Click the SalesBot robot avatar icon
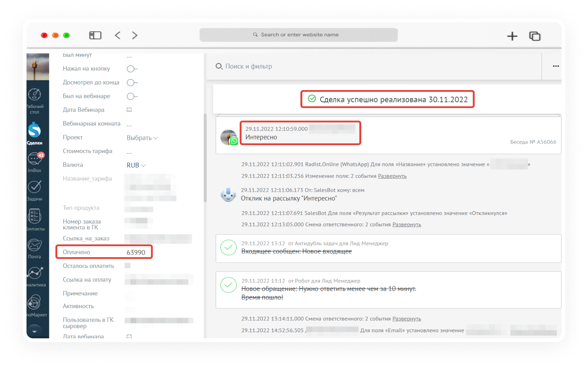This screenshot has width=588, height=369. point(228,195)
